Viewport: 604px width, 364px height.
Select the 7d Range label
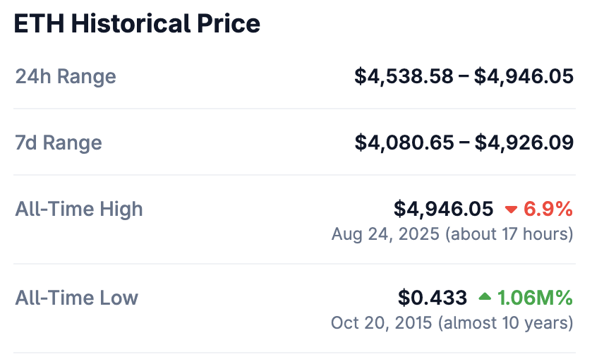pyautogui.click(x=59, y=143)
